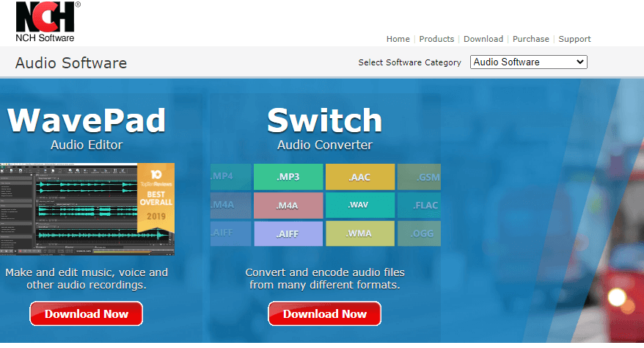This screenshot has width=644, height=348.
Task: Select the lavender .AIFF format tile
Action: tap(288, 233)
